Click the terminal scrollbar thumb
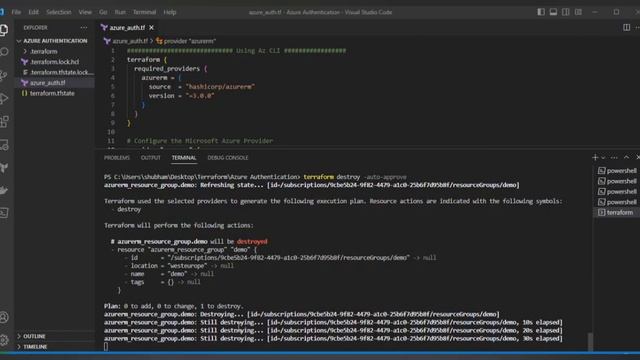640x360 pixels. [590, 341]
